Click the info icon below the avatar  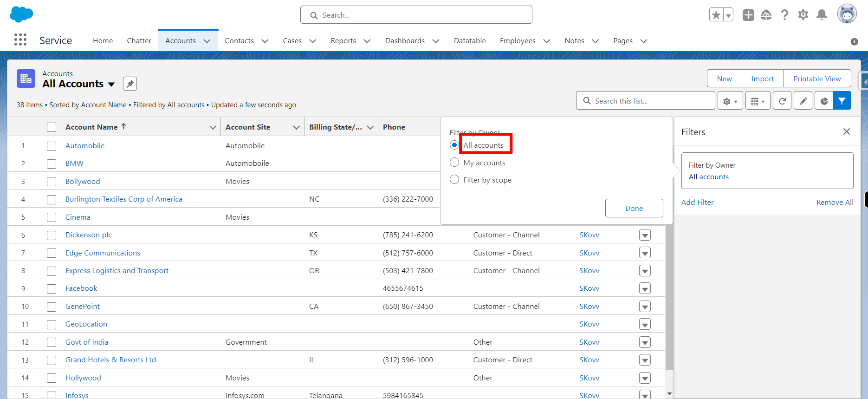tap(854, 42)
